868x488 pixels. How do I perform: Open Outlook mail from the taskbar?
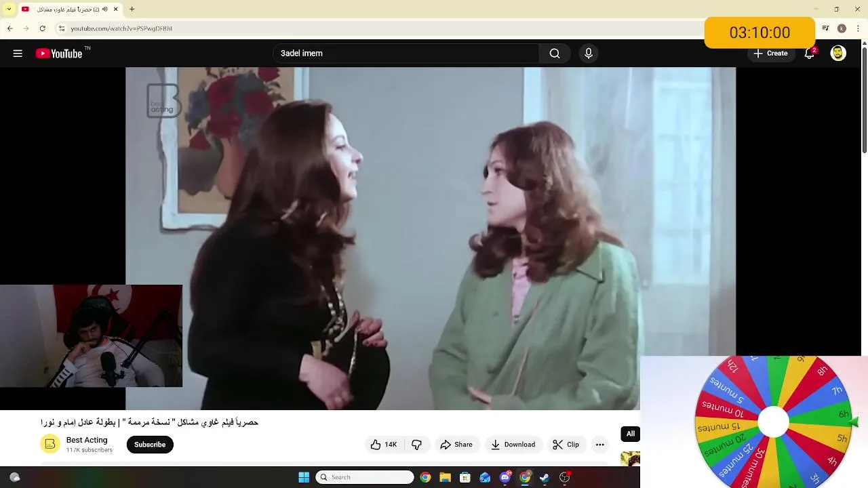click(x=485, y=477)
